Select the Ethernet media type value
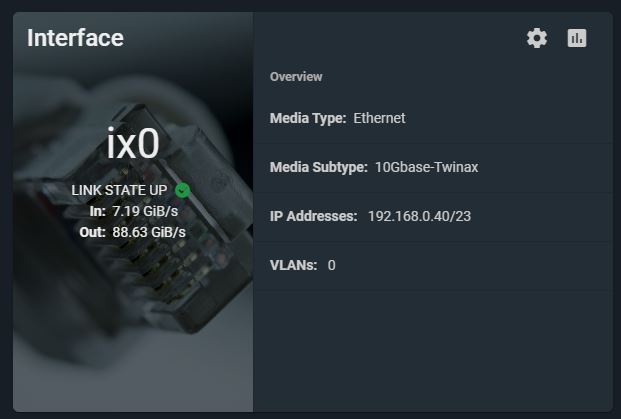Viewport: 621px width, 419px height. coord(380,118)
